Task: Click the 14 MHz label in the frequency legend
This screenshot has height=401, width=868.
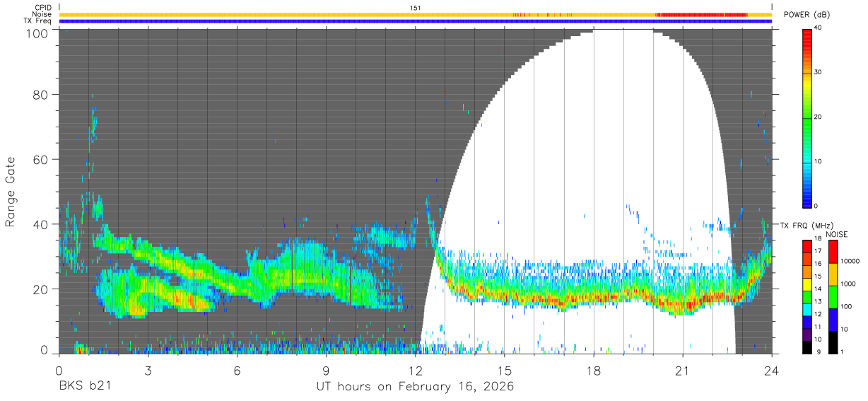Action: (818, 289)
